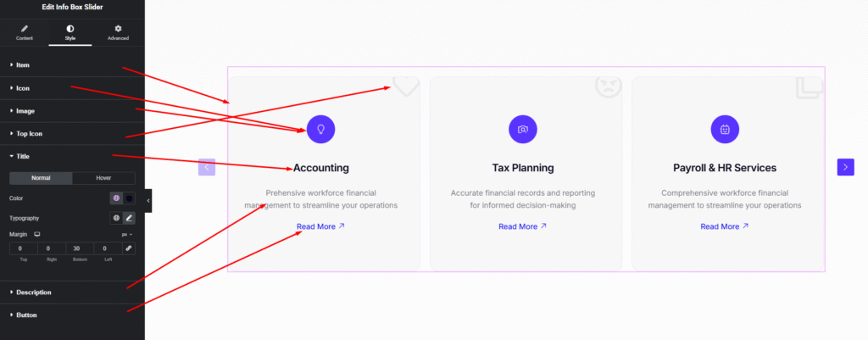Open the Advanced tab
Viewport: 868px width, 340px height.
(118, 32)
